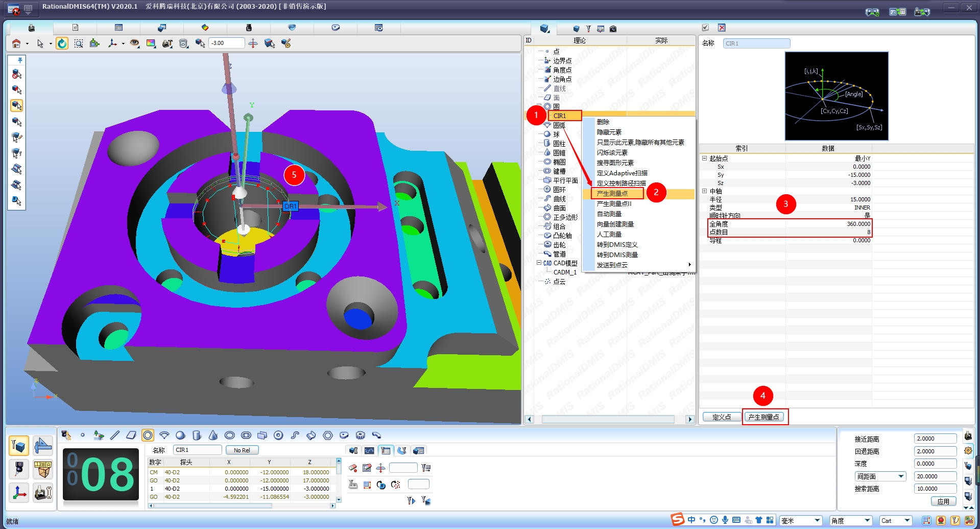Select the CIR1 tree item
The height and width of the screenshot is (529, 980).
(x=560, y=116)
